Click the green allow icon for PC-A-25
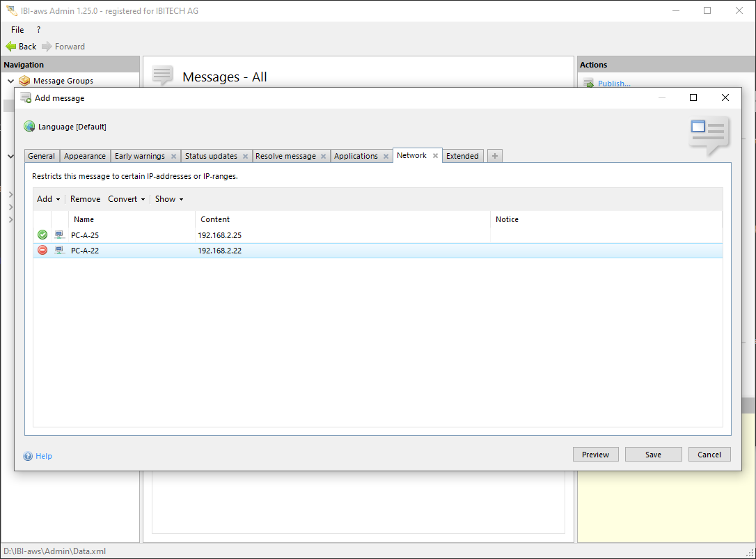The width and height of the screenshot is (756, 559). [x=42, y=235]
